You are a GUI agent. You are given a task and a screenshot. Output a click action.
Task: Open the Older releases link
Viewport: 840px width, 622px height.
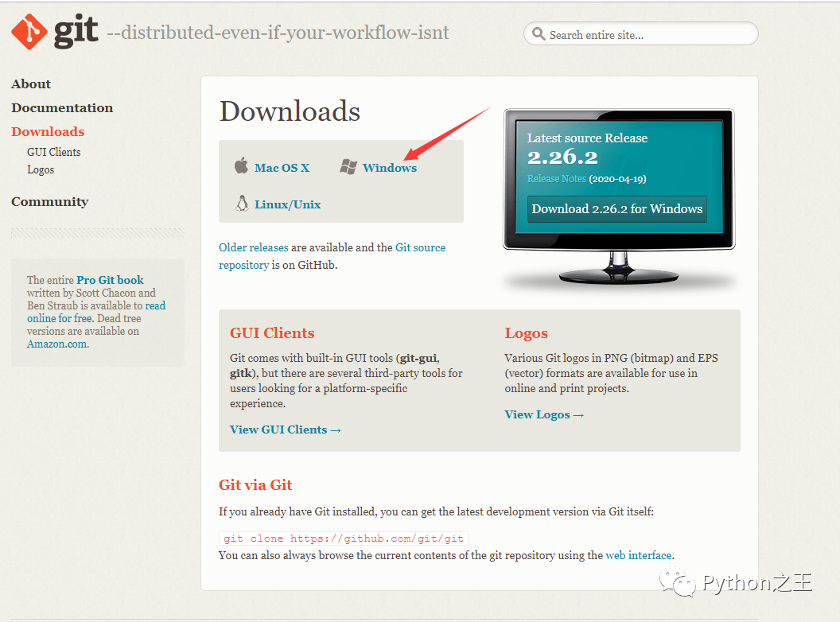(x=254, y=247)
